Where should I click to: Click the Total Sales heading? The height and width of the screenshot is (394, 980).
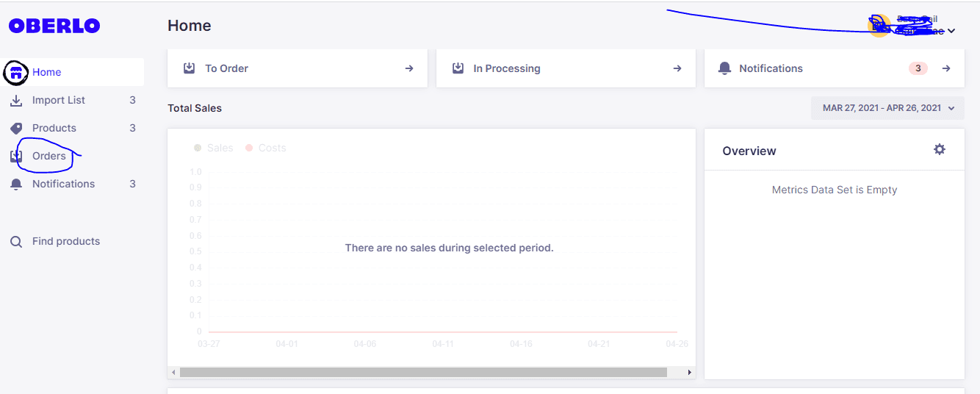point(195,108)
